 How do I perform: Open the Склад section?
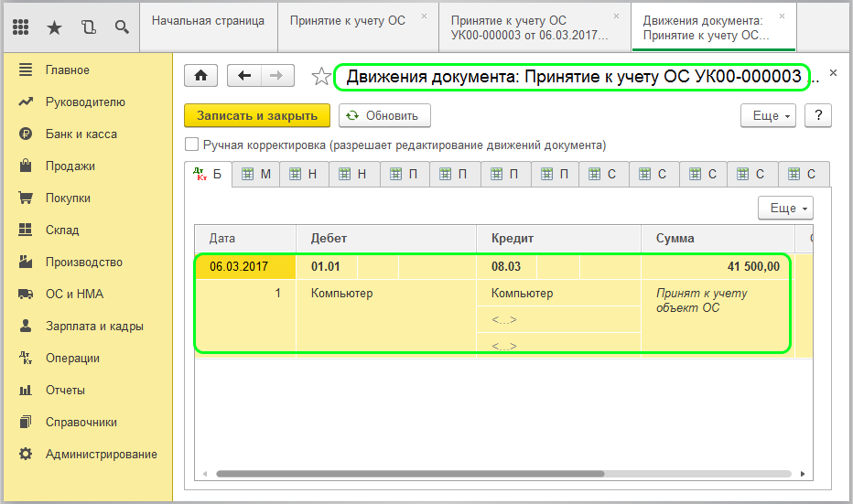tap(62, 230)
